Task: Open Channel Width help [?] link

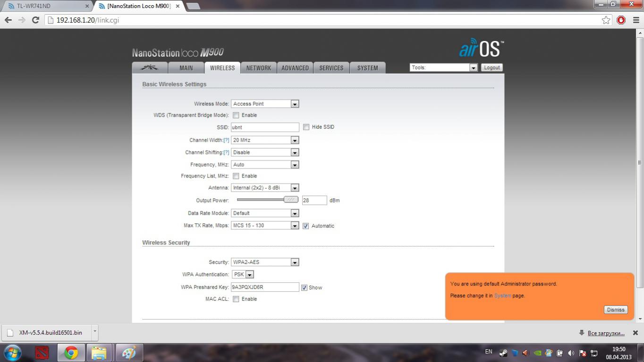Action: point(226,140)
